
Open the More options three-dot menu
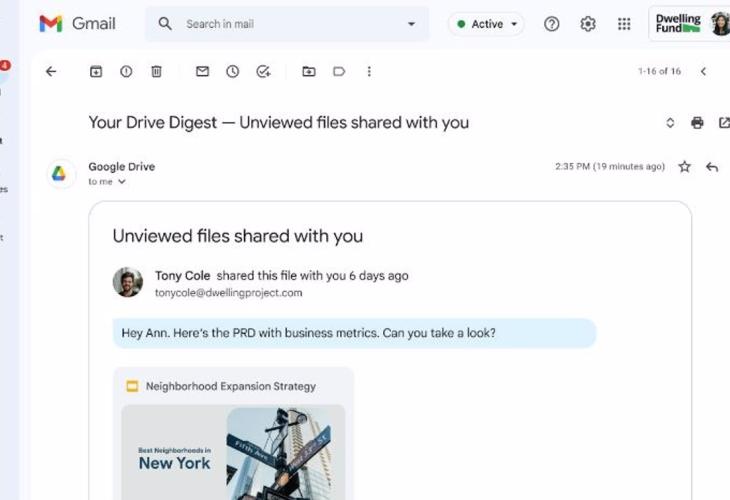pos(369,72)
